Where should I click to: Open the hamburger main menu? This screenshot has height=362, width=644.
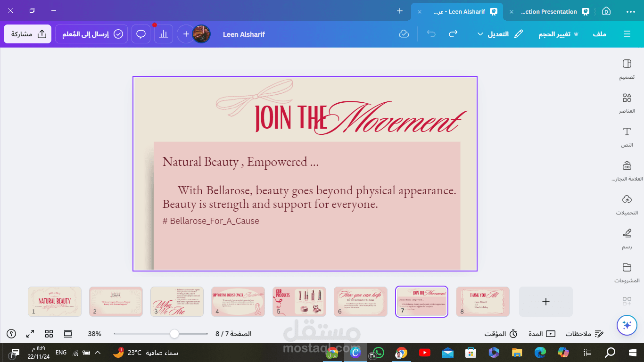(x=627, y=34)
